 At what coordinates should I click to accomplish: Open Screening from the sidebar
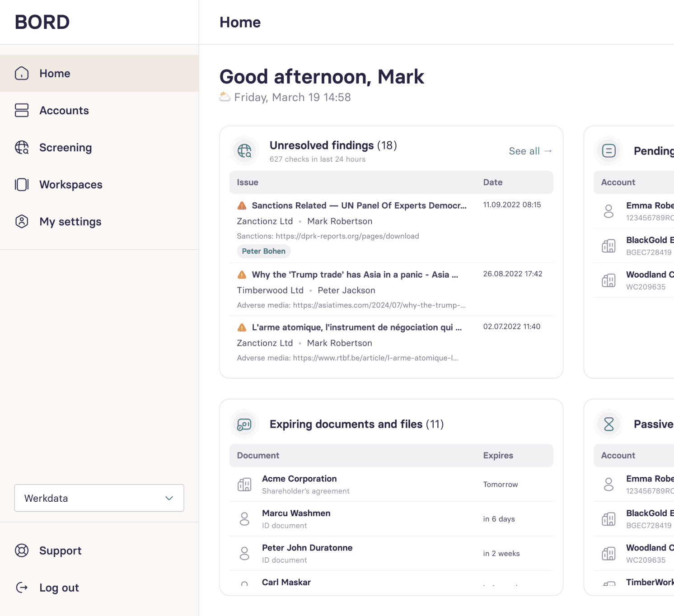point(99,147)
